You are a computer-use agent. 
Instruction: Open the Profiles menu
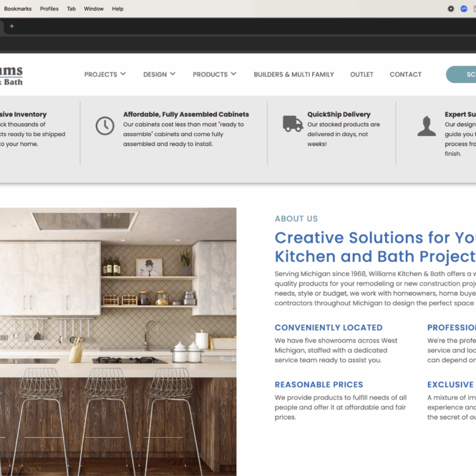click(49, 9)
